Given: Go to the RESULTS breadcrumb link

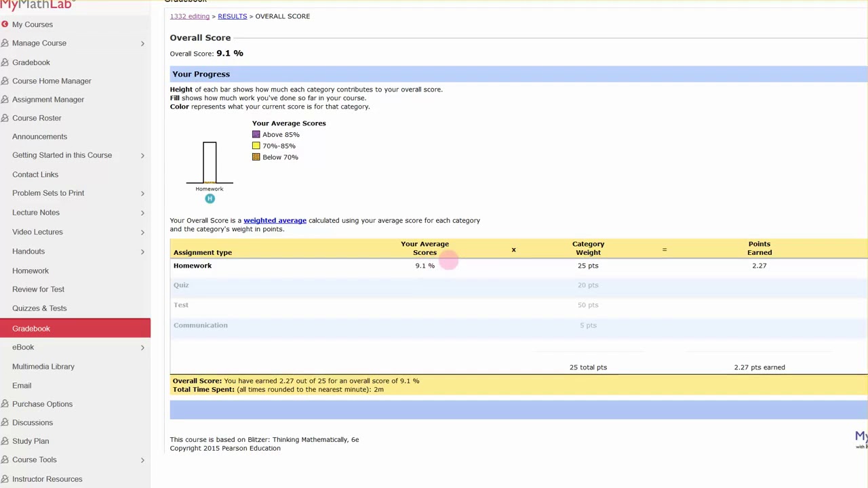Looking at the screenshot, I should pos(232,16).
